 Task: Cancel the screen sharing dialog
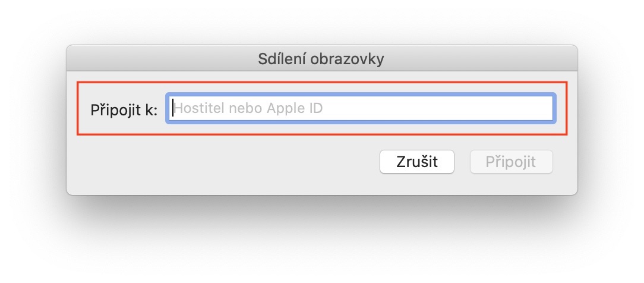point(416,162)
